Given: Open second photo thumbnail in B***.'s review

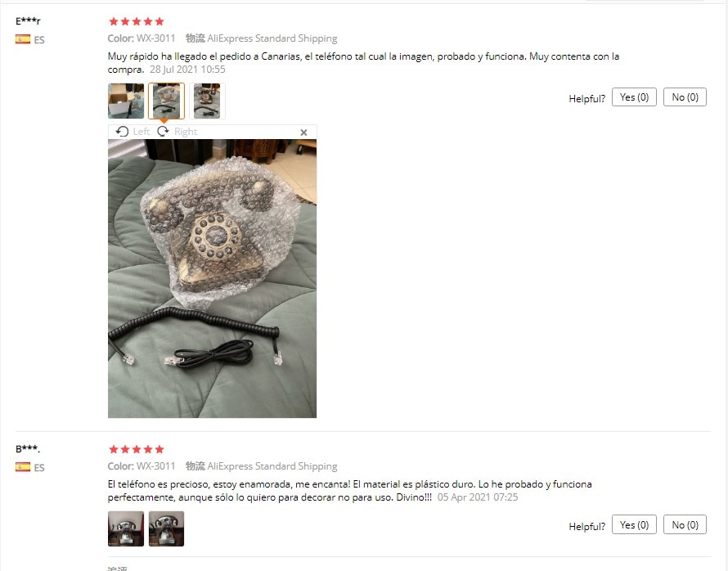Looking at the screenshot, I should [166, 528].
